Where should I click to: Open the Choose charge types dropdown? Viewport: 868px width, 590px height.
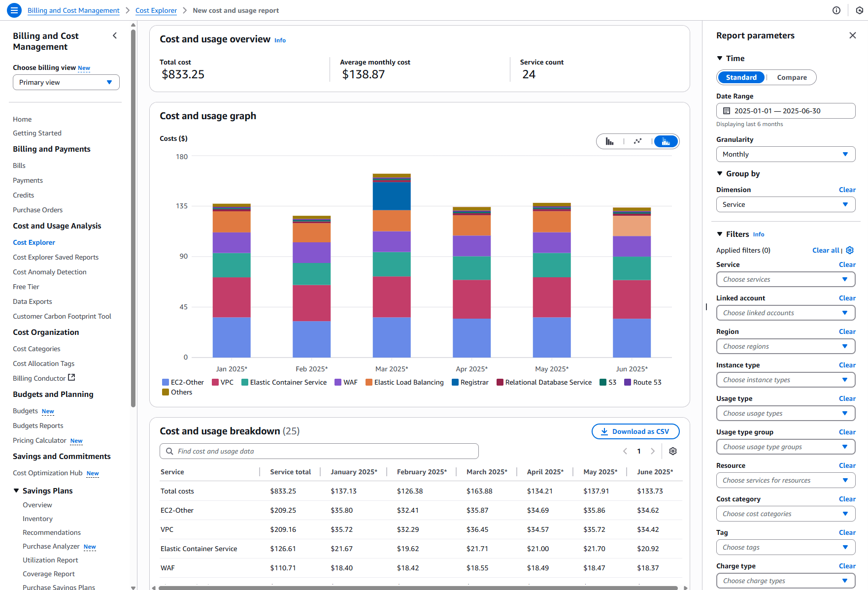(786, 581)
